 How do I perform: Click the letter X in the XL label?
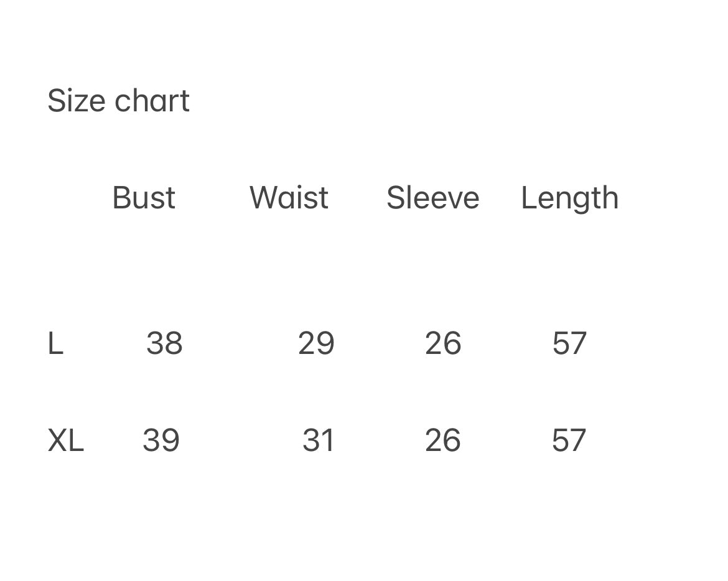click(x=58, y=441)
